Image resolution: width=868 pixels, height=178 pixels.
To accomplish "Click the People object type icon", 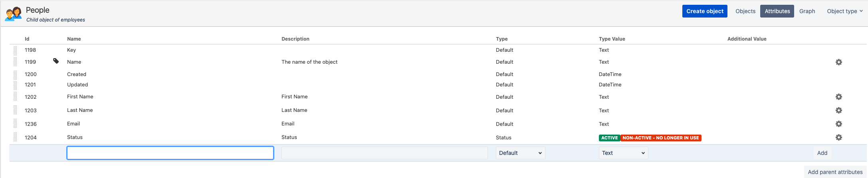I will pyautogui.click(x=13, y=14).
